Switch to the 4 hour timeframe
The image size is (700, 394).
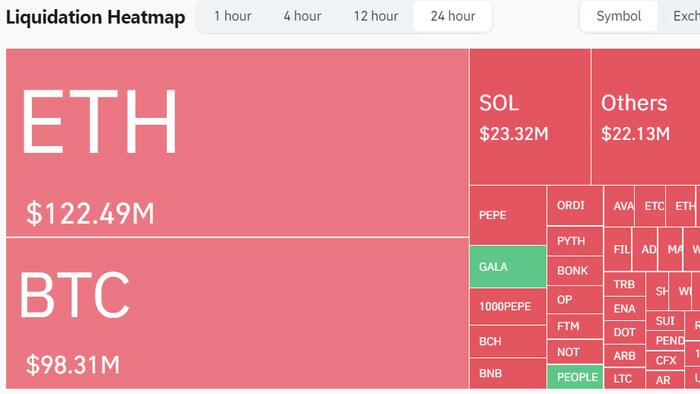tap(302, 16)
